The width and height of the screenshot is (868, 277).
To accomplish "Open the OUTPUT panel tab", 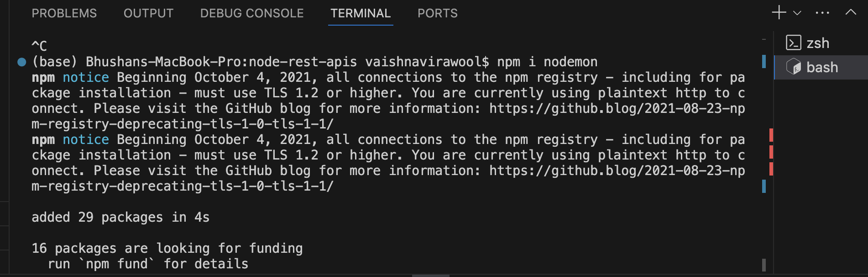I will (x=148, y=13).
